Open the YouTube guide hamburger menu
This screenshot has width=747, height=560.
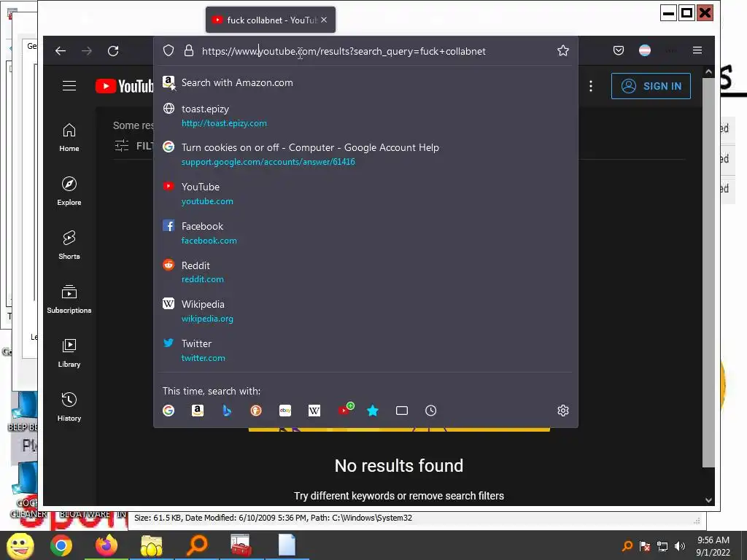(x=69, y=86)
